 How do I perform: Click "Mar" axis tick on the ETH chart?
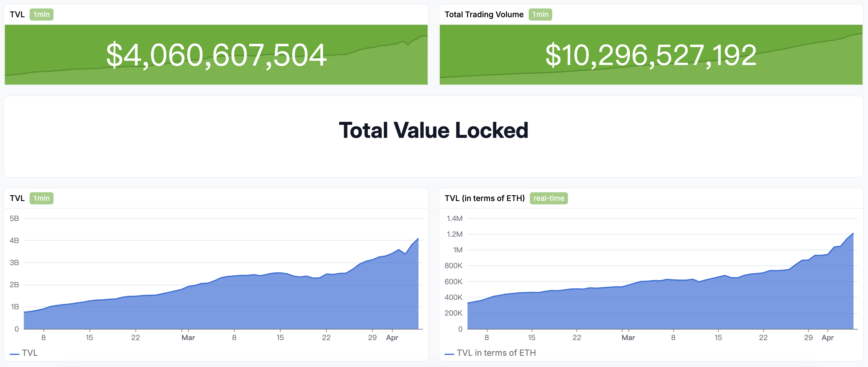pos(628,338)
